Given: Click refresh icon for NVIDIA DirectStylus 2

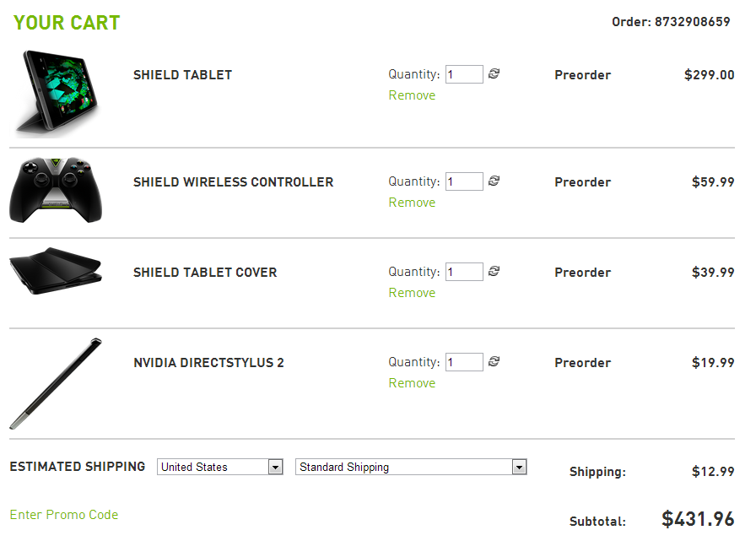Looking at the screenshot, I should (494, 361).
